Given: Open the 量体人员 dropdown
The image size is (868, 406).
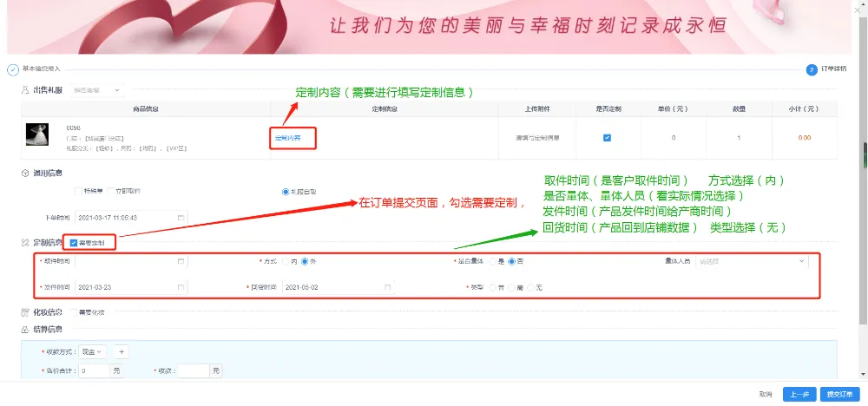Looking at the screenshot, I should pyautogui.click(x=752, y=261).
